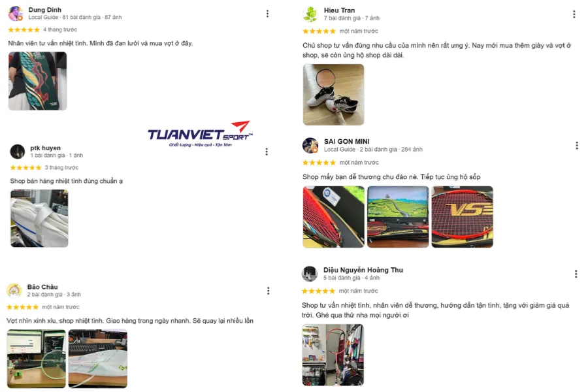Open the Tuan Viet Sport logo
The image size is (588, 392).
(x=201, y=134)
